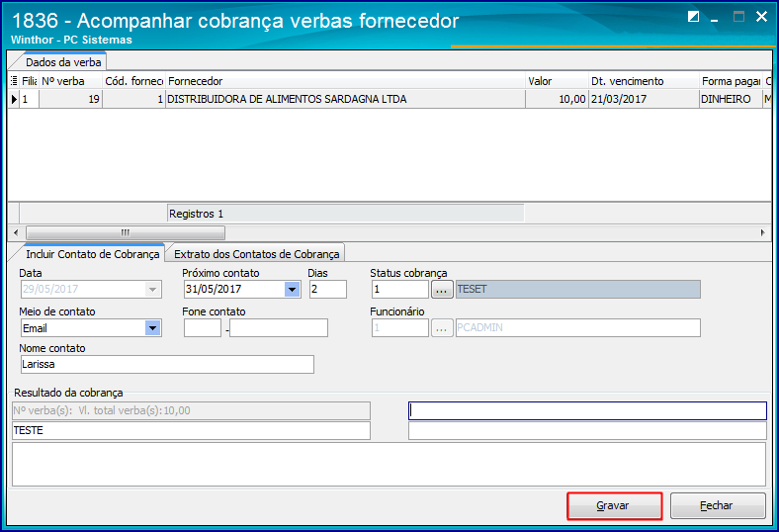
Task: Click the Cód. fornec column header
Action: [x=134, y=81]
